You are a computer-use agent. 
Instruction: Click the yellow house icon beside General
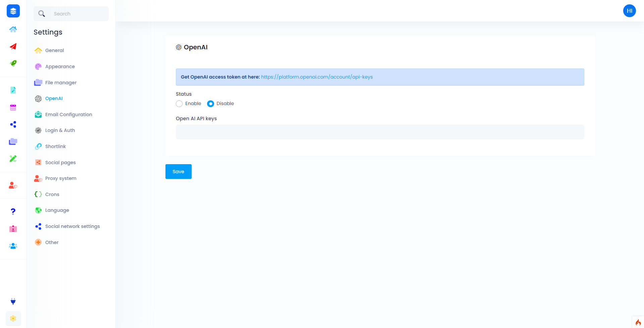pos(38,50)
